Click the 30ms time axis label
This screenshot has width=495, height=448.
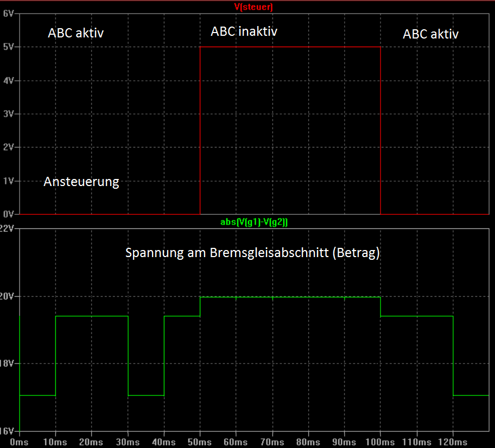click(128, 442)
